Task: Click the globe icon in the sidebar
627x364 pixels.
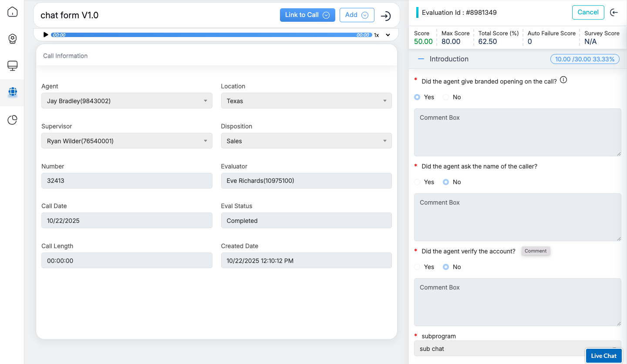Action: point(13,92)
